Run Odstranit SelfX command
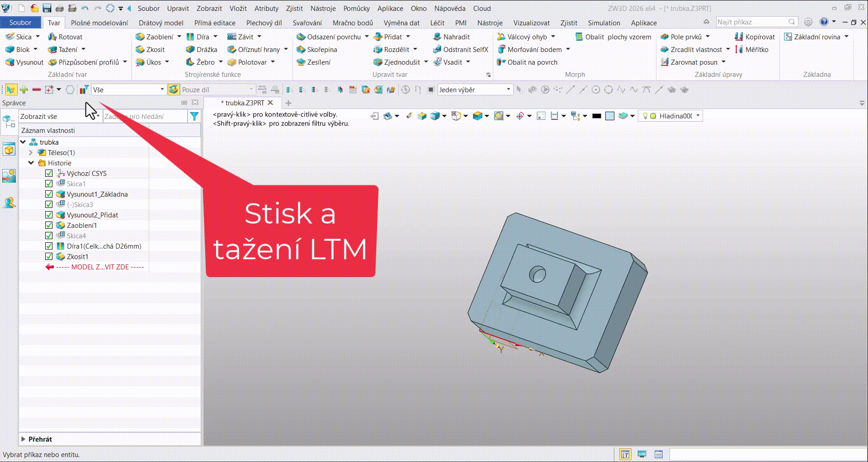868x462 pixels. click(x=461, y=49)
